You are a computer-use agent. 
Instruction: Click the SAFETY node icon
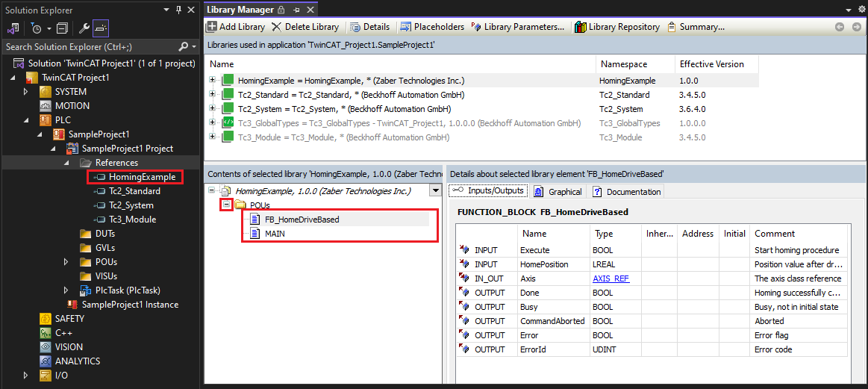pos(46,318)
